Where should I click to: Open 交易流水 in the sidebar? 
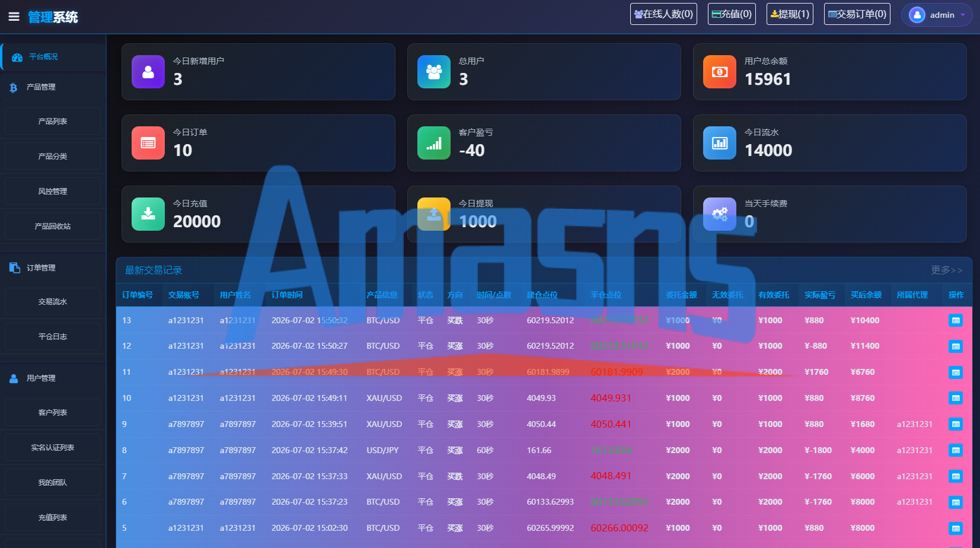pos(53,302)
